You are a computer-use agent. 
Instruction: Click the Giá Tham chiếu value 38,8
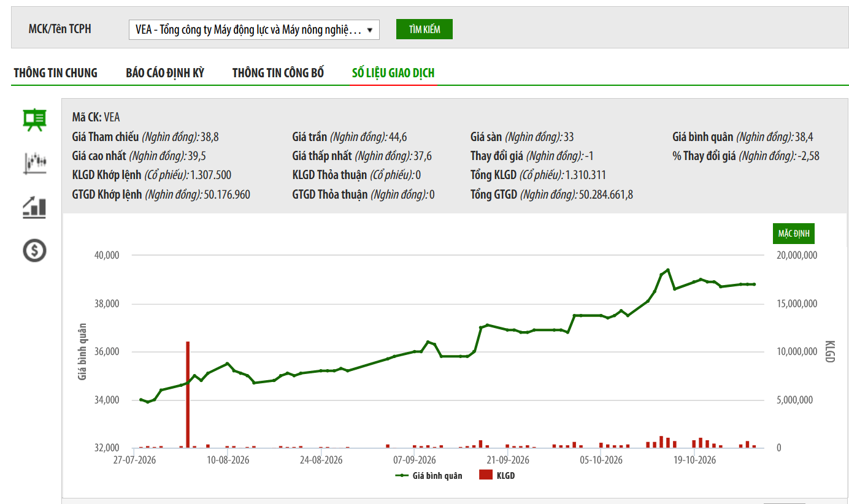(x=210, y=137)
